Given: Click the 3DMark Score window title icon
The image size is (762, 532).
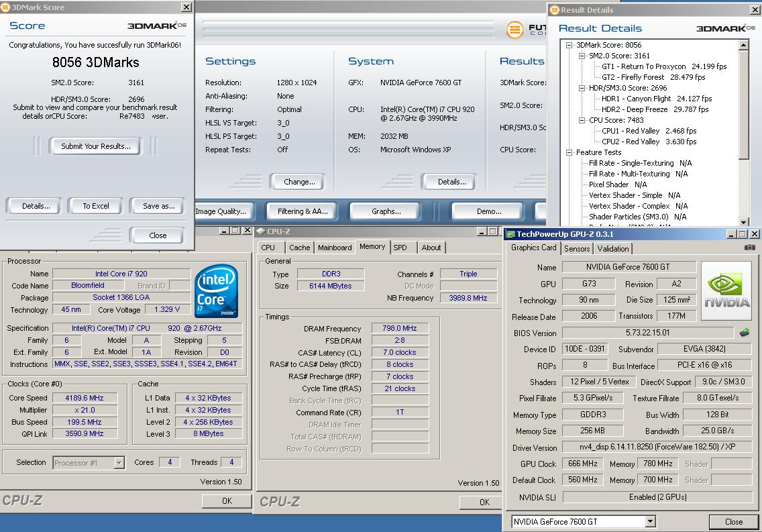Looking at the screenshot, I should [5, 7].
